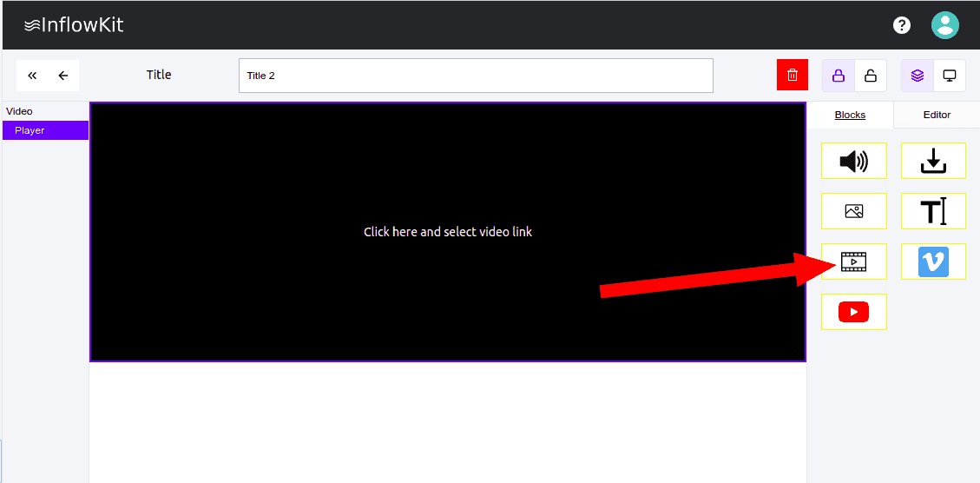Screen dimensions: 980x483
Task: Switch to desktop monitor preview
Action: pyautogui.click(x=950, y=76)
